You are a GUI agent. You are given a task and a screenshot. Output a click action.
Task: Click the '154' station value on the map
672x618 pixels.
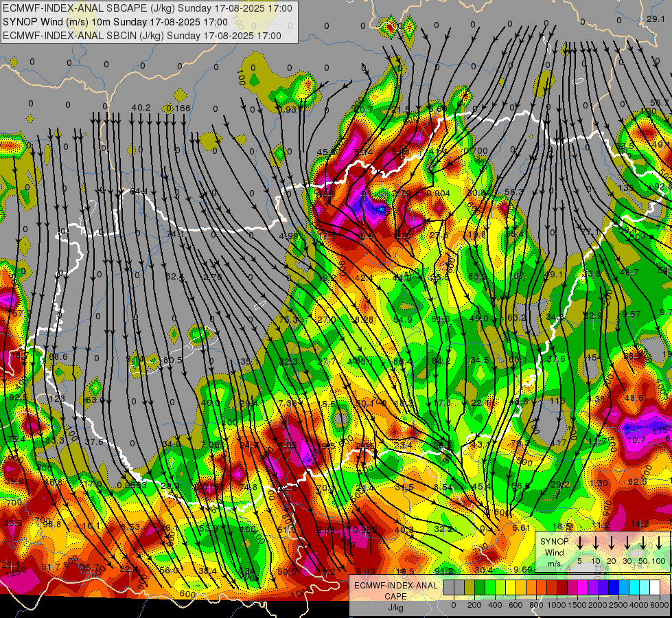click(594, 358)
